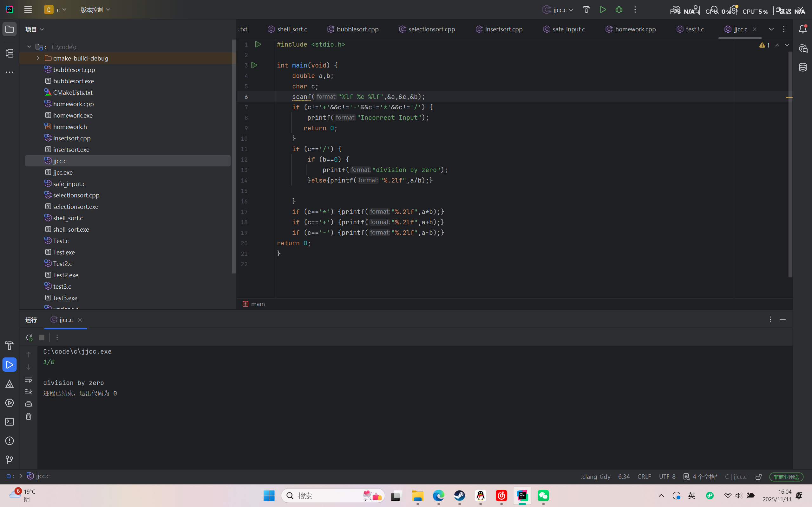Image resolution: width=812 pixels, height=507 pixels.
Task: Open the Git version control tool window
Action: point(10,459)
